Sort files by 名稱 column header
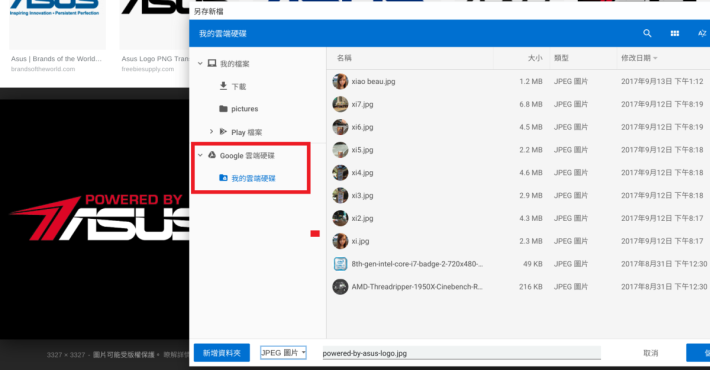The image size is (710, 370). pyautogui.click(x=344, y=58)
